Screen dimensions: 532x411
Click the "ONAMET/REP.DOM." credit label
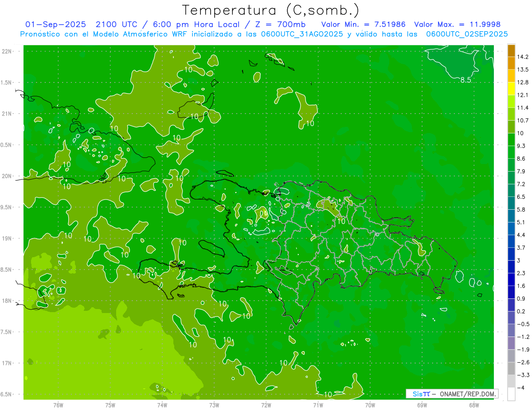pyautogui.click(x=467, y=394)
